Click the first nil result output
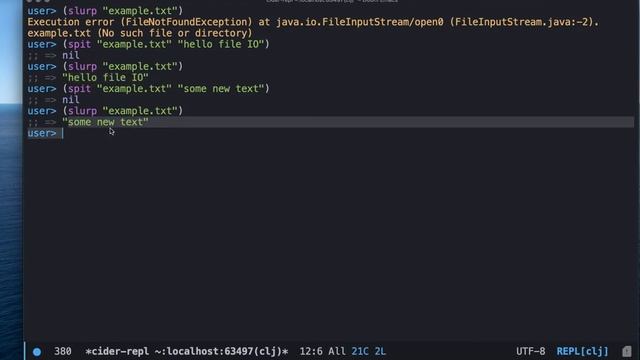This screenshot has height=360, width=640. click(71, 55)
